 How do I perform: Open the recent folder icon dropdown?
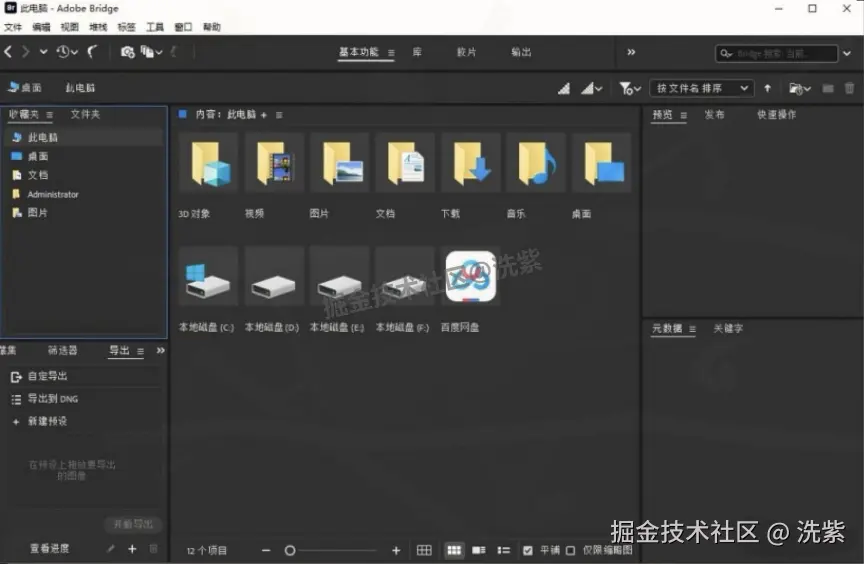pyautogui.click(x=800, y=88)
